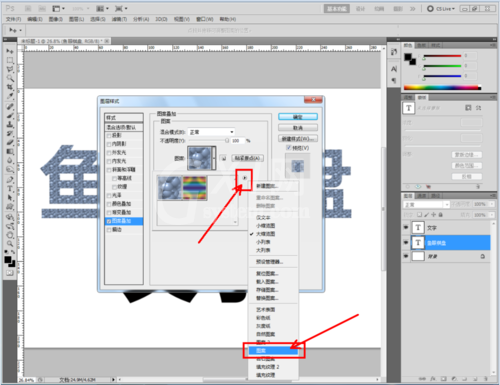Click the 贴紧原点 (Snap to Origin) button
The width and height of the screenshot is (500, 385).
(x=247, y=158)
